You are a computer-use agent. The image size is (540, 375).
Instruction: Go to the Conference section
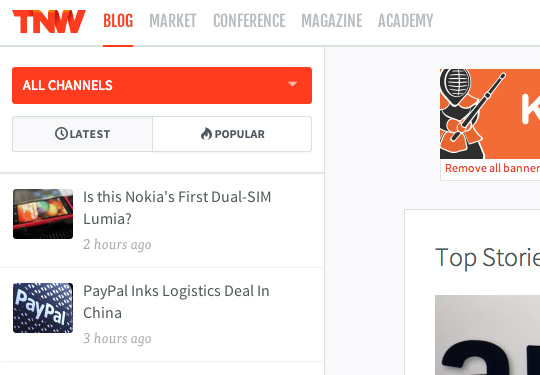pyautogui.click(x=249, y=21)
